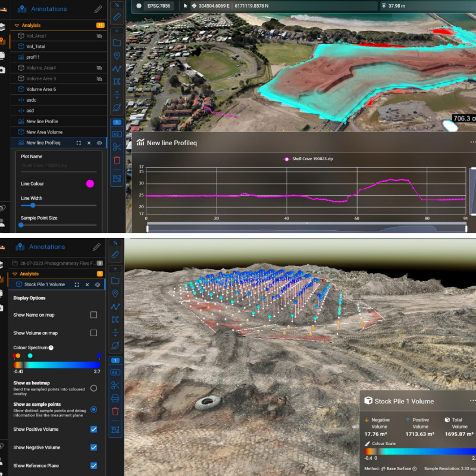Collapse the New line Profileq settings

89,143
